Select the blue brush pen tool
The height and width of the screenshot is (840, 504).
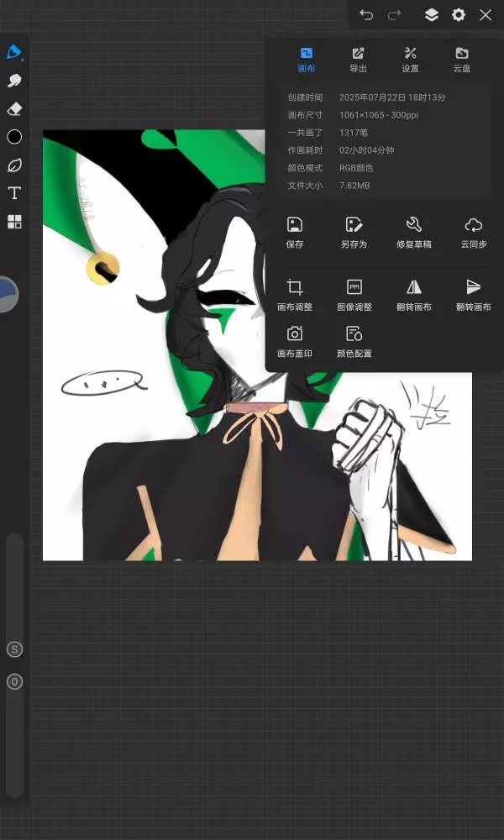[x=14, y=52]
